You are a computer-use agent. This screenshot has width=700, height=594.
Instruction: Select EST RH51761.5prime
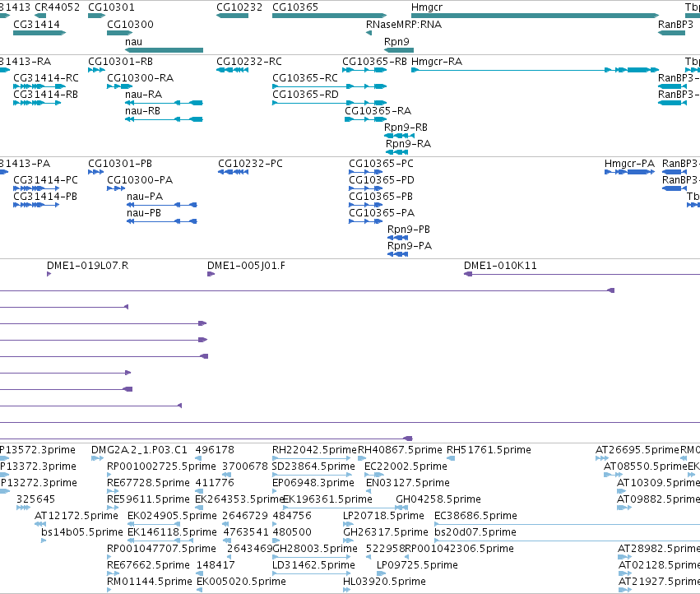click(x=489, y=450)
